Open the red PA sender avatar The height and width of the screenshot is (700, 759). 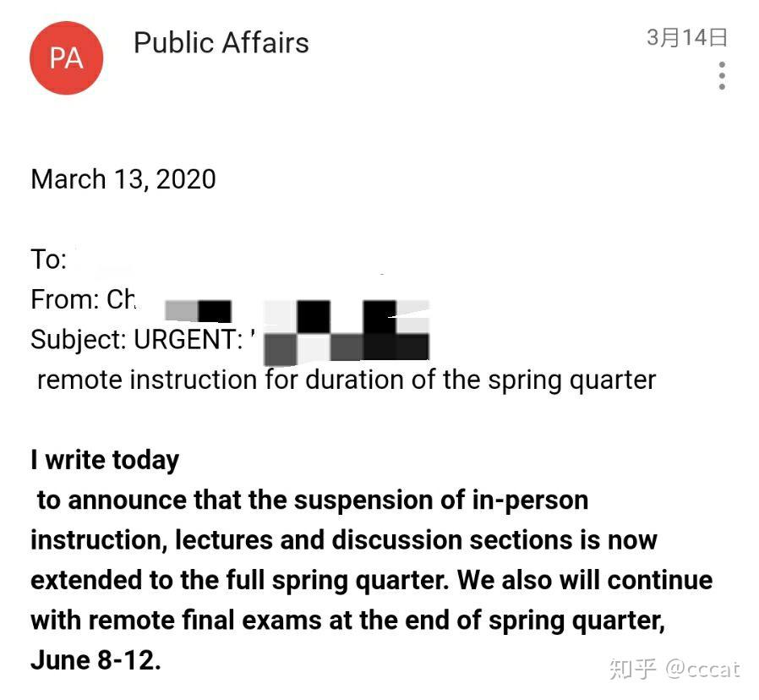66,57
